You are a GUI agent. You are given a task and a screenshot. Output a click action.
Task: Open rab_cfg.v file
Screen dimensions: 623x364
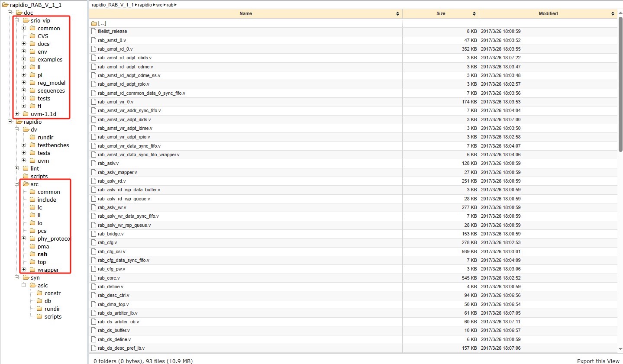[107, 242]
